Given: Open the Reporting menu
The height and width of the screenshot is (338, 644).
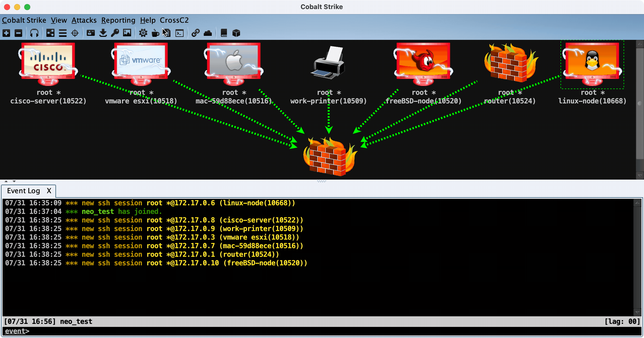Looking at the screenshot, I should [x=118, y=20].
